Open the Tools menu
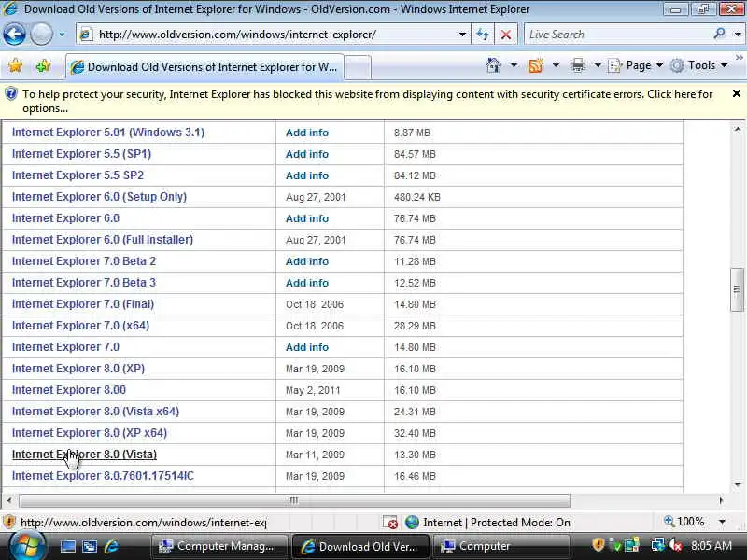Screen dimensions: 747x560 698,65
